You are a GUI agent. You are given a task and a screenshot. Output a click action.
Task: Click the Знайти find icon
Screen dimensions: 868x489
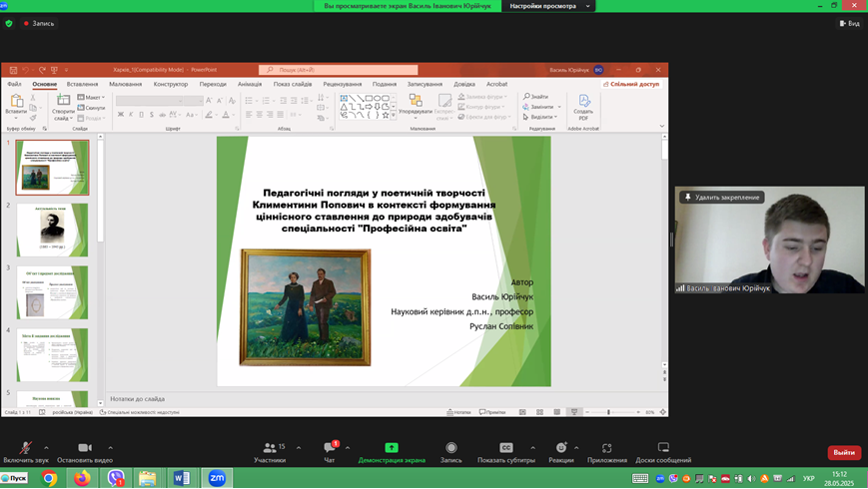535,96
